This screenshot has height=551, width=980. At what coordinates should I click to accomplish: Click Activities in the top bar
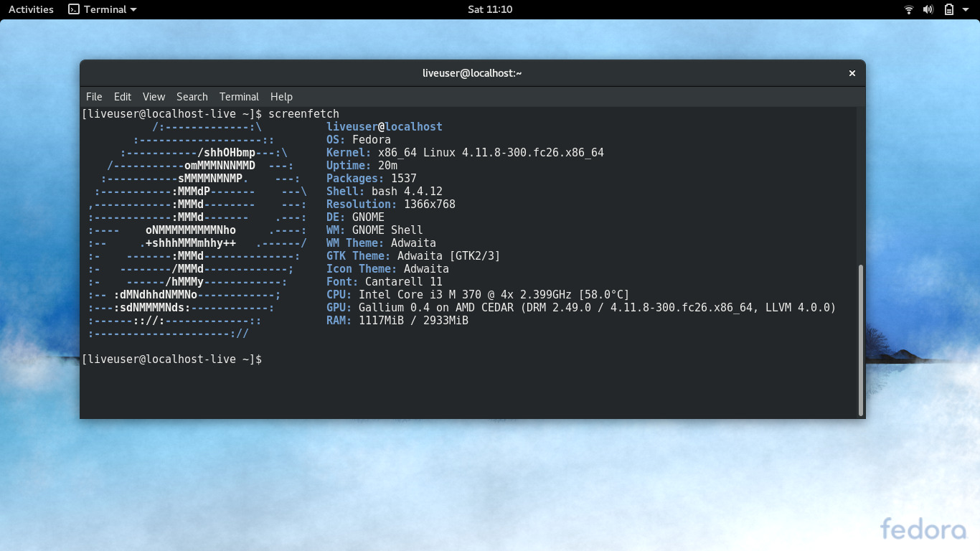(30, 9)
